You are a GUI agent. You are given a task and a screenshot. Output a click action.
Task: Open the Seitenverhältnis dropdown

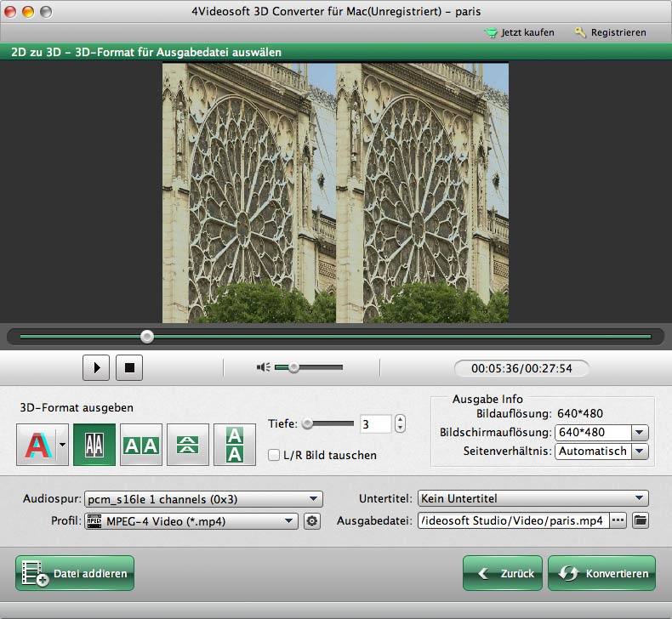coord(601,451)
